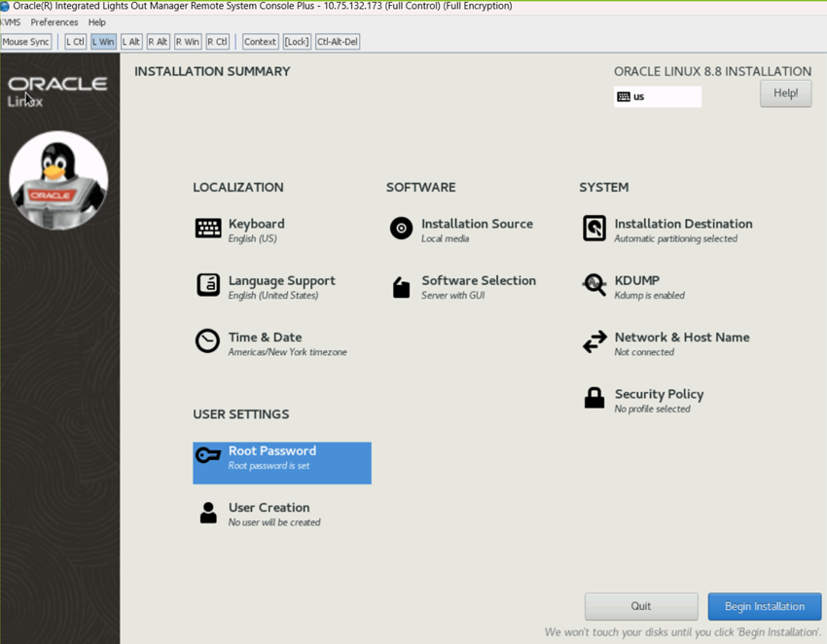The height and width of the screenshot is (644, 827).
Task: Toggle the L Alt modifier key
Action: 131,42
